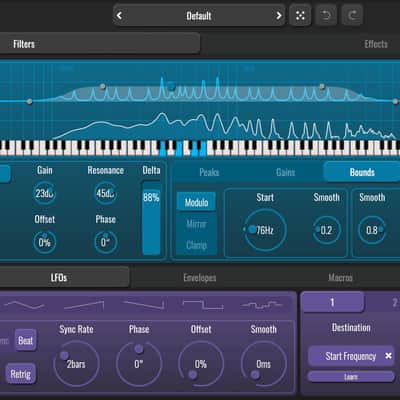Click the Delta vertical slider at 88%
This screenshot has width=400, height=400.
[x=151, y=218]
